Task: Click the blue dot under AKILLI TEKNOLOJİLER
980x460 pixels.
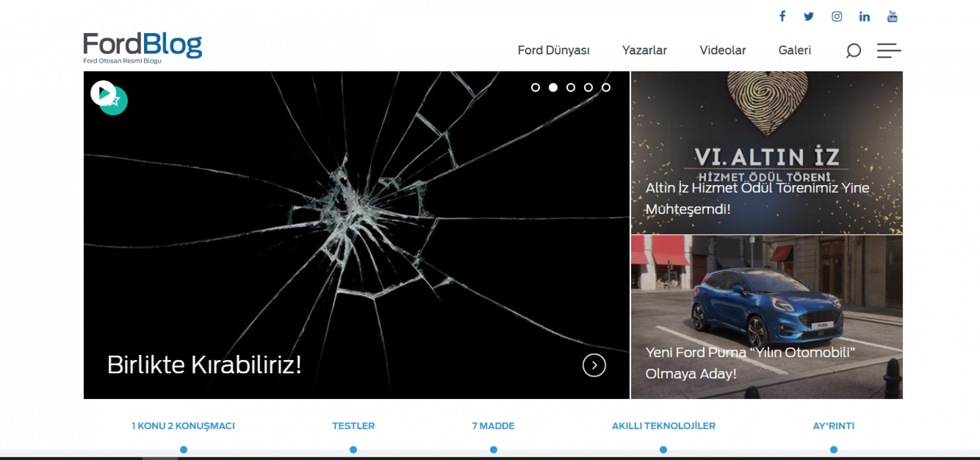Action: click(x=663, y=450)
